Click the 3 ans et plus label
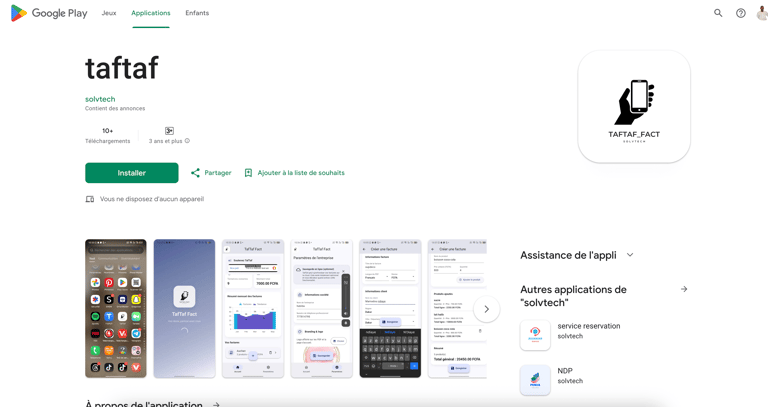Screen dimensions: 768x407 pyautogui.click(x=166, y=141)
